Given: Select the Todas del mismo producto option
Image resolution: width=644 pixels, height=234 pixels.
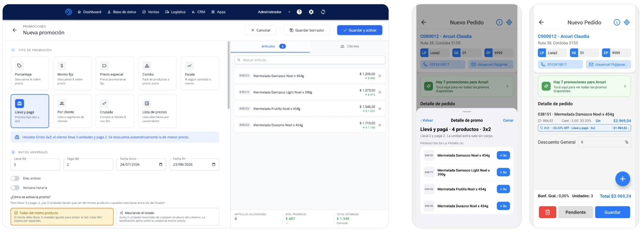Looking at the screenshot, I should tap(62, 217).
